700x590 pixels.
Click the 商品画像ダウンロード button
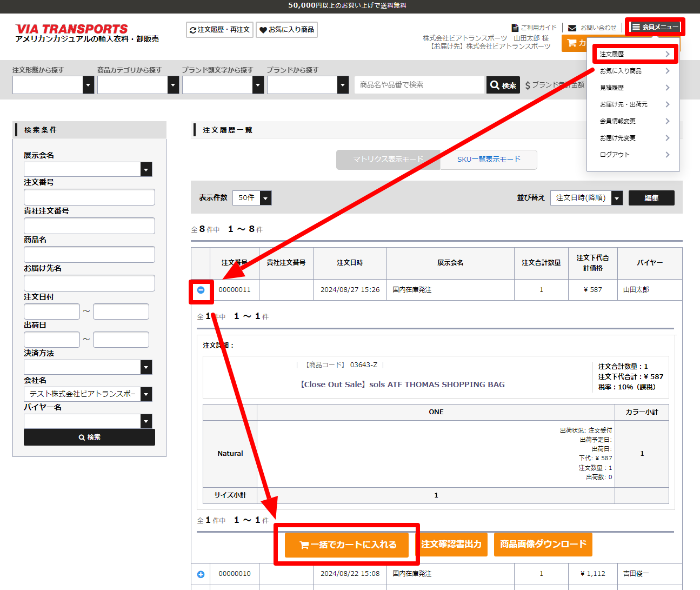[x=543, y=545]
